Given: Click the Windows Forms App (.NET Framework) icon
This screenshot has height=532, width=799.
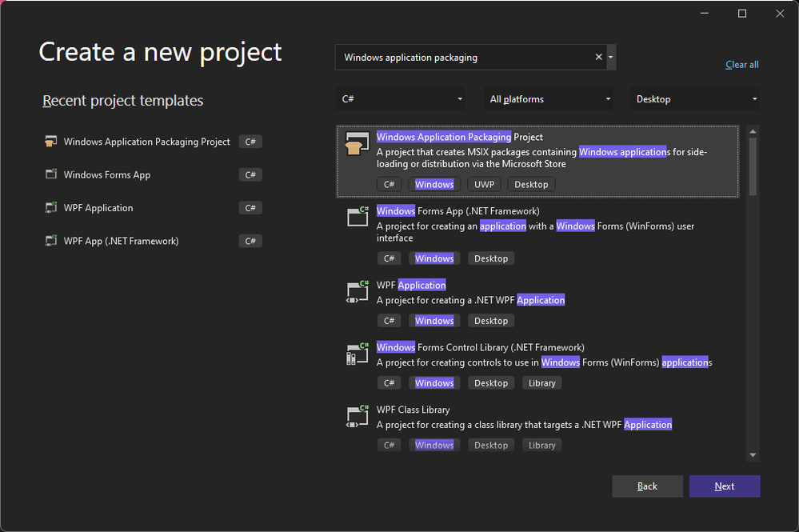Looking at the screenshot, I should tap(357, 217).
